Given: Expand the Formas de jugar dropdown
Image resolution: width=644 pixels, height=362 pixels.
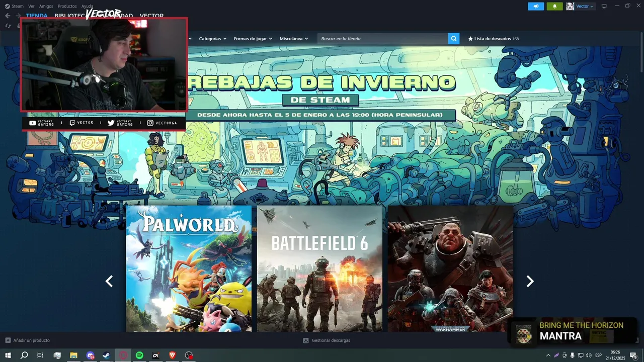Looking at the screenshot, I should (253, 39).
